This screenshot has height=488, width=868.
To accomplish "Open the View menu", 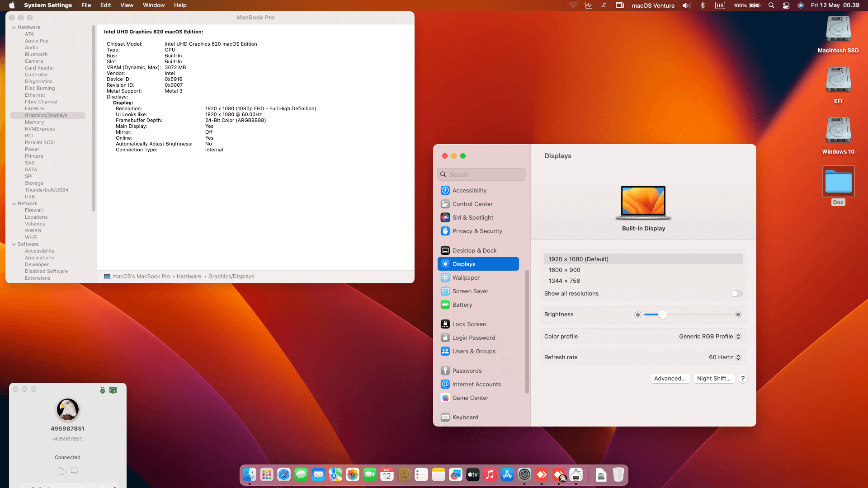I will [127, 5].
